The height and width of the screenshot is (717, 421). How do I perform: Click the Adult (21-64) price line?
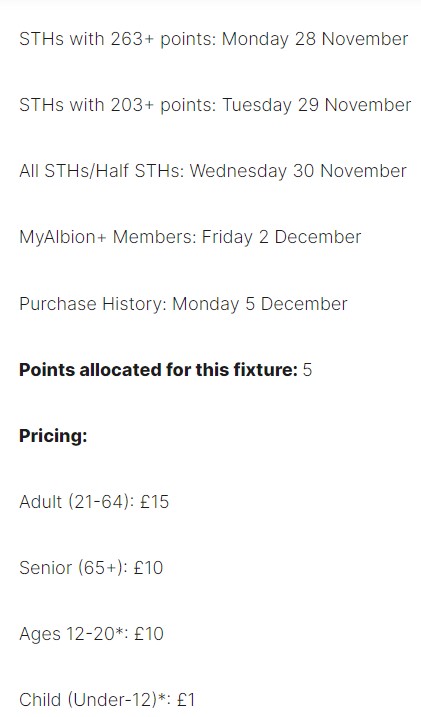tap(94, 502)
